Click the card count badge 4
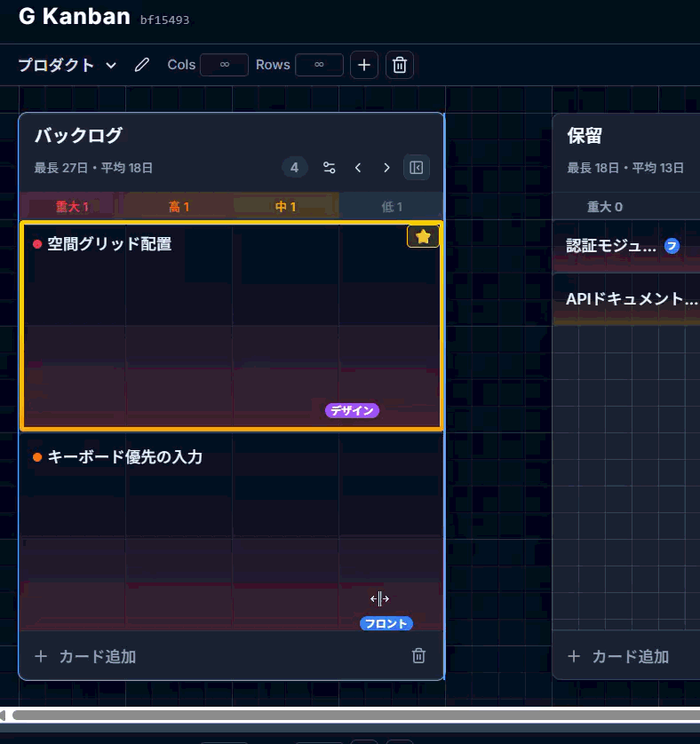The height and width of the screenshot is (744, 700). (x=294, y=168)
